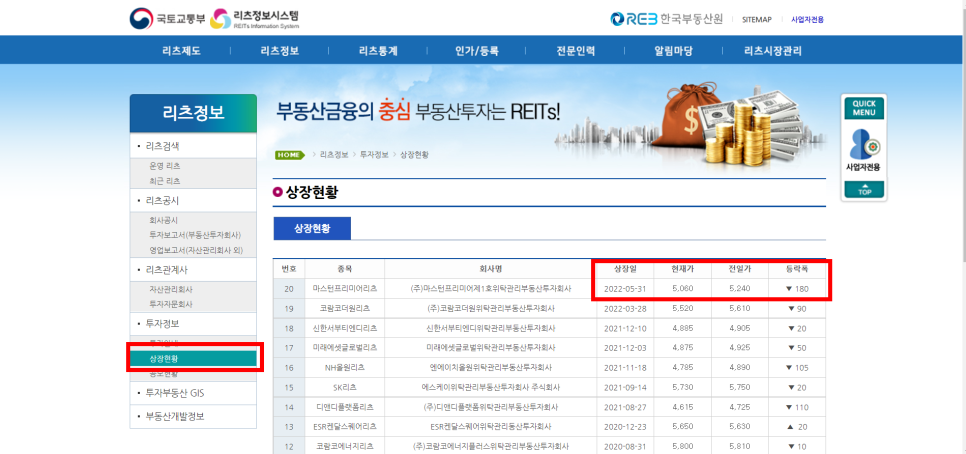Open the 인가/등록 main menu
This screenshot has height=454, width=966.
pyautogui.click(x=477, y=50)
